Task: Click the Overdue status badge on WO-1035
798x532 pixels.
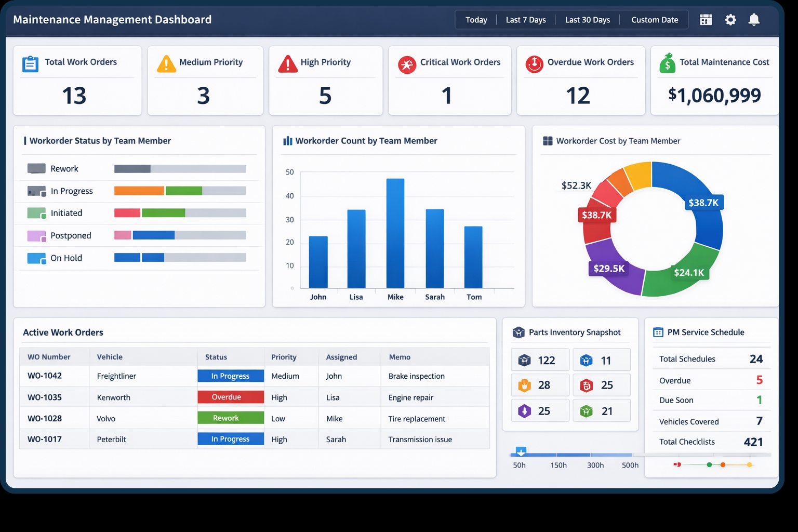Action: click(x=231, y=396)
